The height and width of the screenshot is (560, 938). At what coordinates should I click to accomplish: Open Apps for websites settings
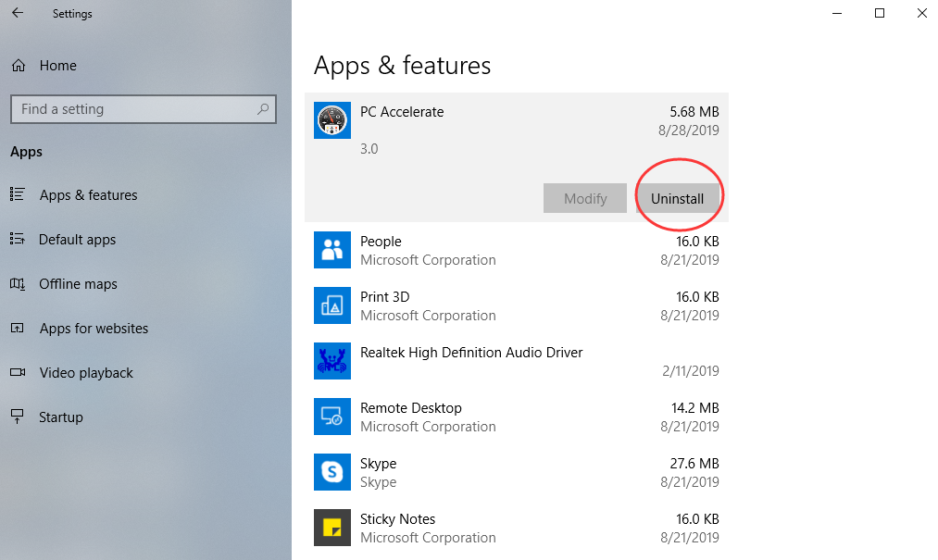94,328
